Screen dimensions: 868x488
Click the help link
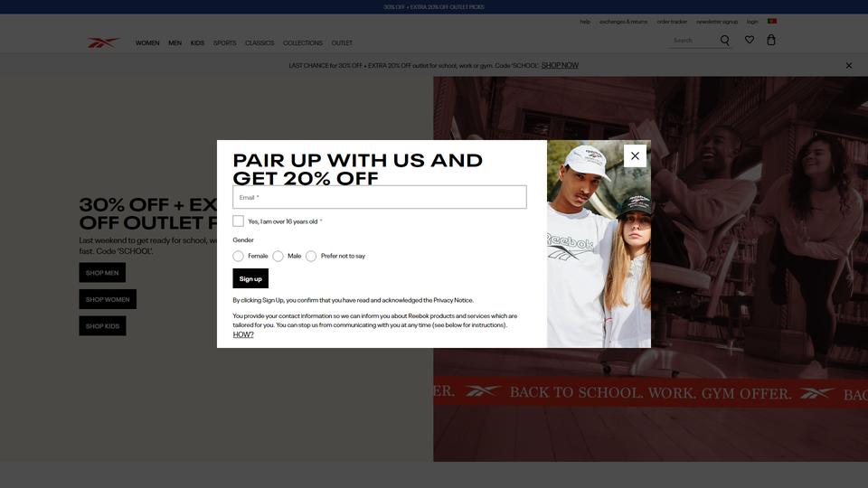[585, 22]
